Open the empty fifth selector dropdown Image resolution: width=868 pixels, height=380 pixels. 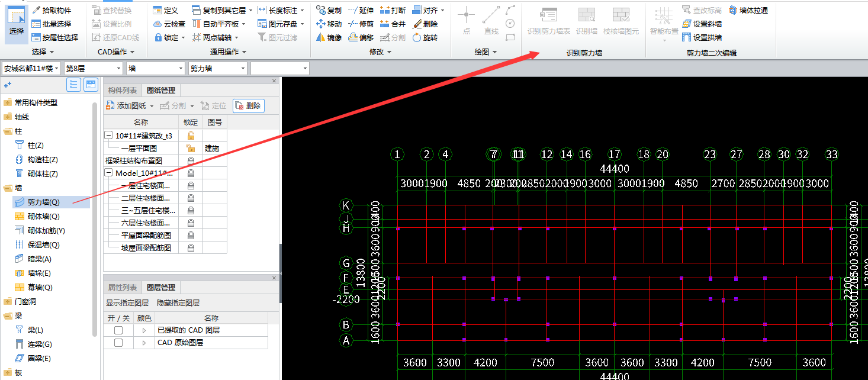[280, 69]
